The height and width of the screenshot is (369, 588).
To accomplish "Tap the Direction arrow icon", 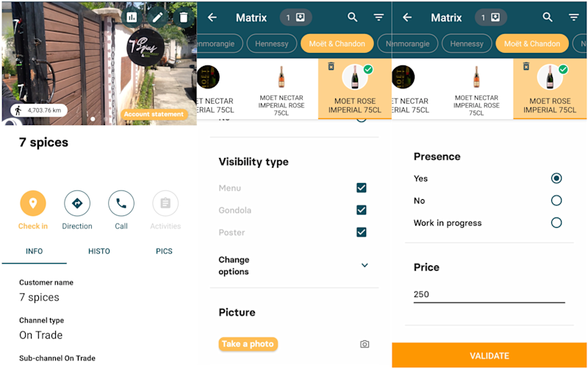I will [77, 204].
